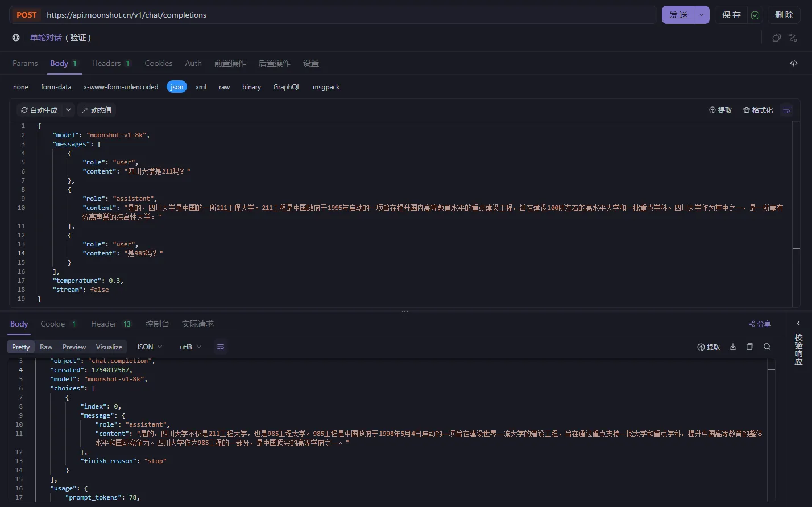Click the 分享 share link
The image size is (812, 507).
pyautogui.click(x=760, y=324)
